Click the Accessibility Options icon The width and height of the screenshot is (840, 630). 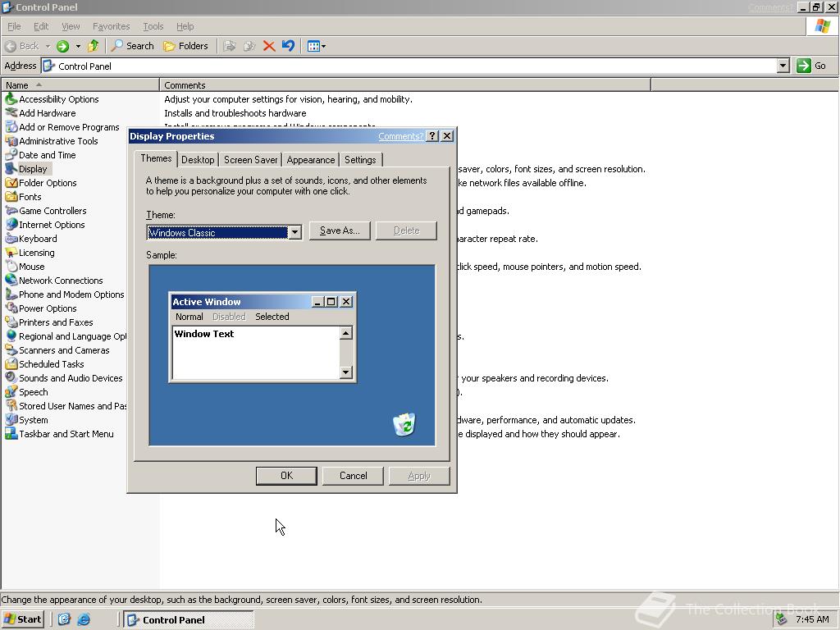coord(11,98)
